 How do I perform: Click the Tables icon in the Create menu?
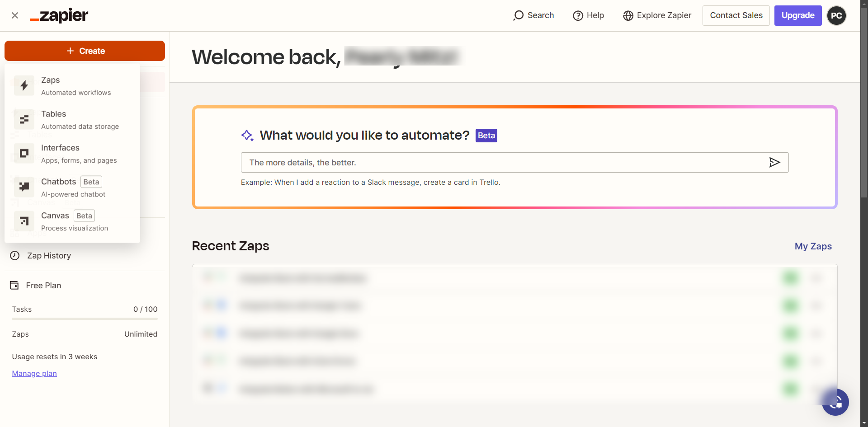pyautogui.click(x=24, y=119)
